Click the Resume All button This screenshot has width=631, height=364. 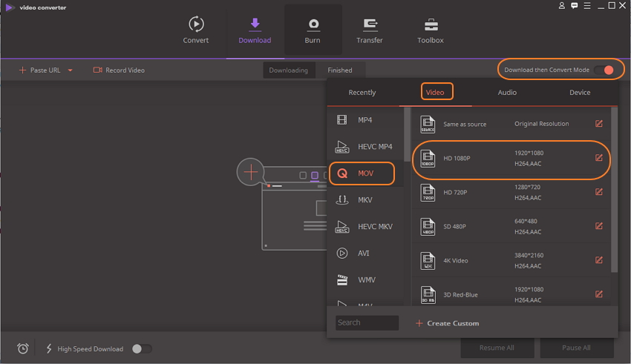pos(497,348)
